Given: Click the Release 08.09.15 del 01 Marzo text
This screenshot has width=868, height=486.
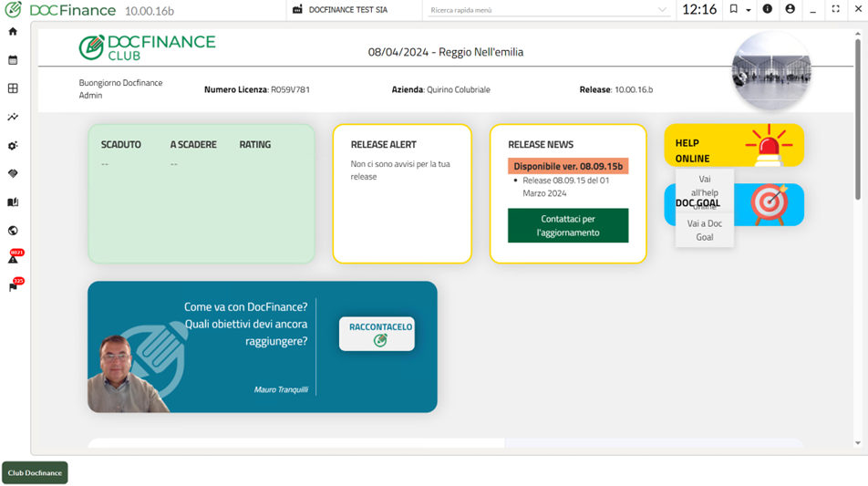Looking at the screenshot, I should click(x=565, y=187).
